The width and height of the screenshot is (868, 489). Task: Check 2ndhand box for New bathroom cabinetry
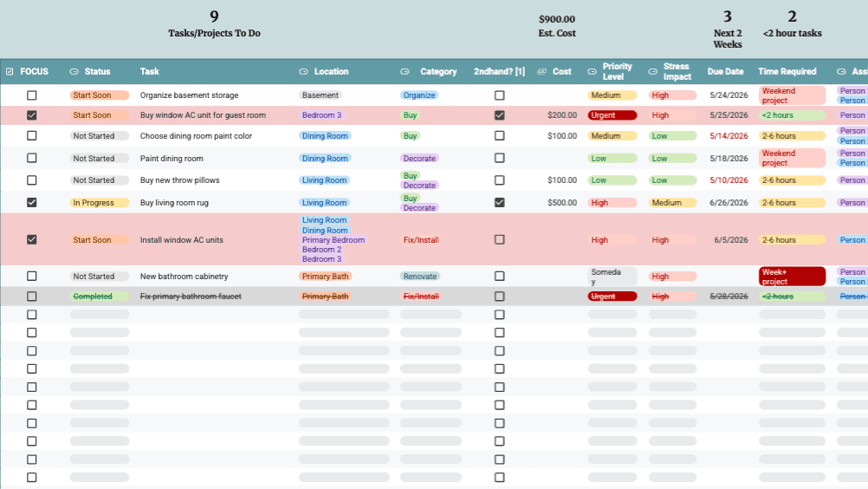point(499,276)
